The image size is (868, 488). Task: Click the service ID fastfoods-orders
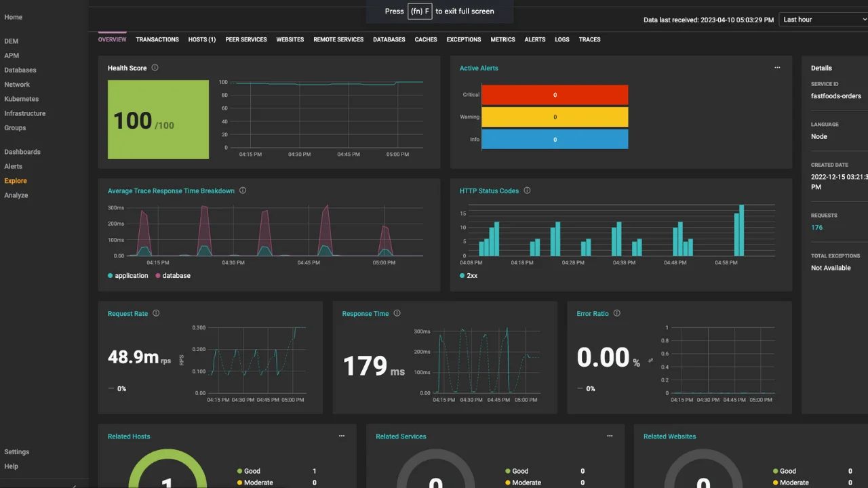pyautogui.click(x=836, y=96)
